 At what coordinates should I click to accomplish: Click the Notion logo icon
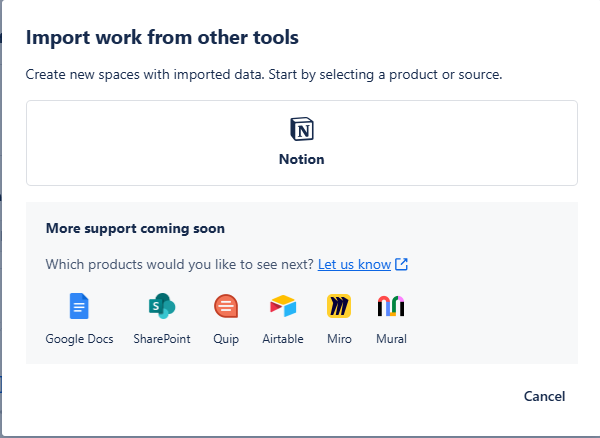302,129
